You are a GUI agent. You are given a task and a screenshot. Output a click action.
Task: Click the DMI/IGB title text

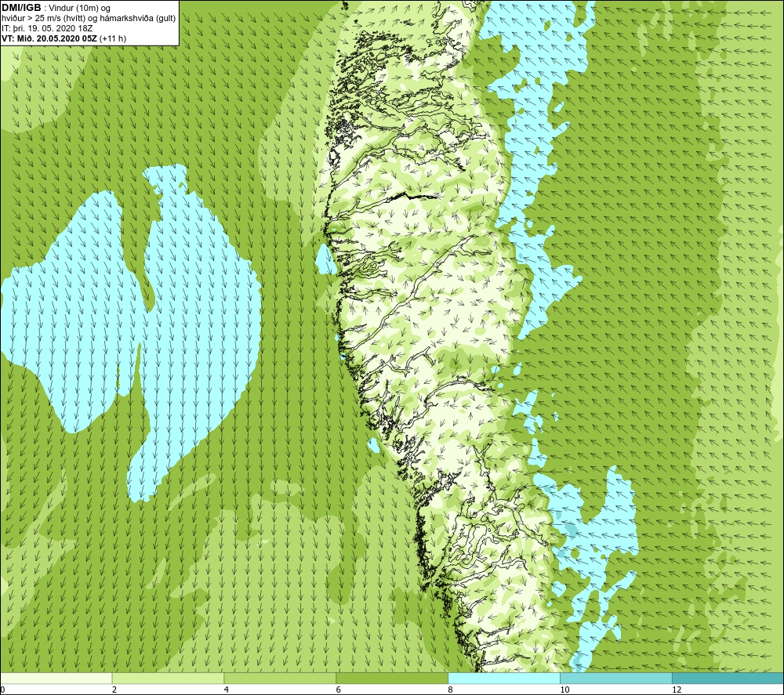click(21, 8)
